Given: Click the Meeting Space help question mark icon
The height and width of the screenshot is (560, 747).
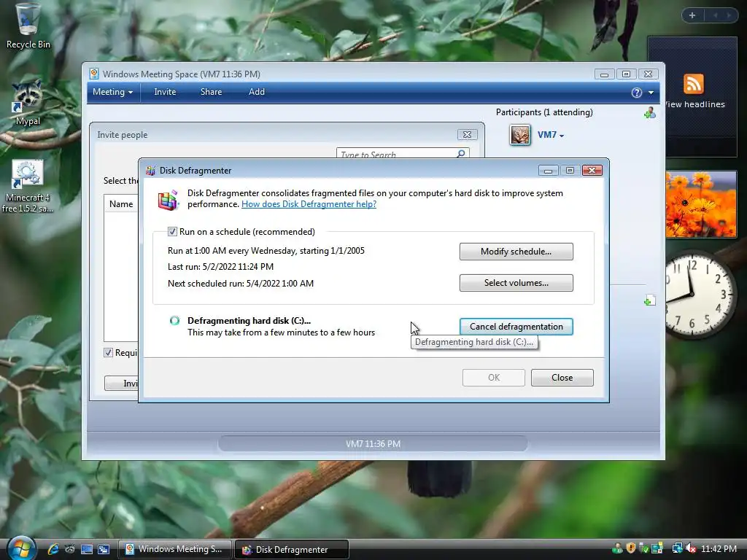Looking at the screenshot, I should tap(636, 93).
